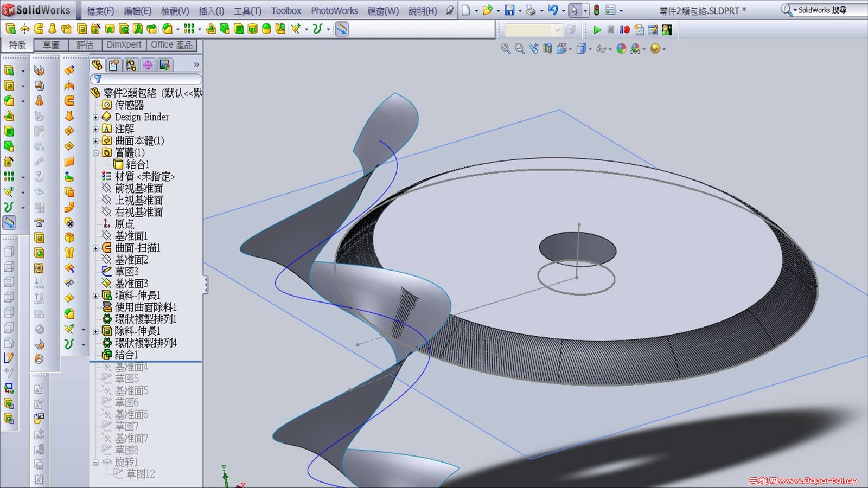This screenshot has width=868, height=488.
Task: Run a macro with the green play button
Action: coord(597,30)
